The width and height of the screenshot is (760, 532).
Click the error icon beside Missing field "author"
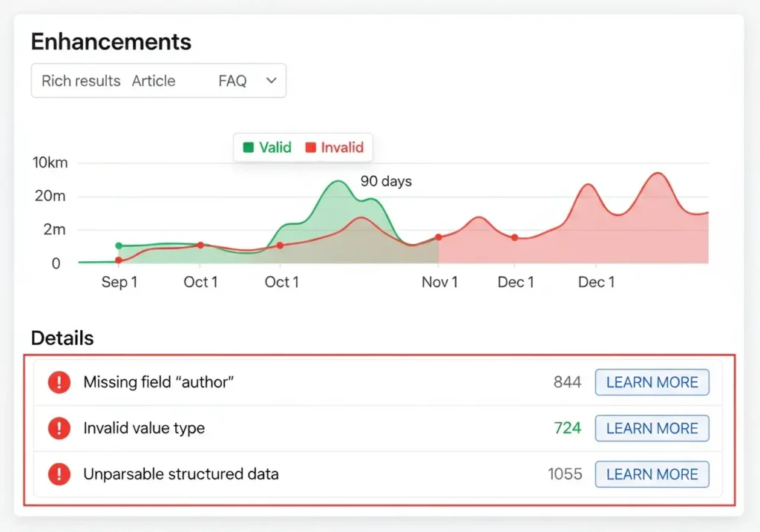click(59, 383)
